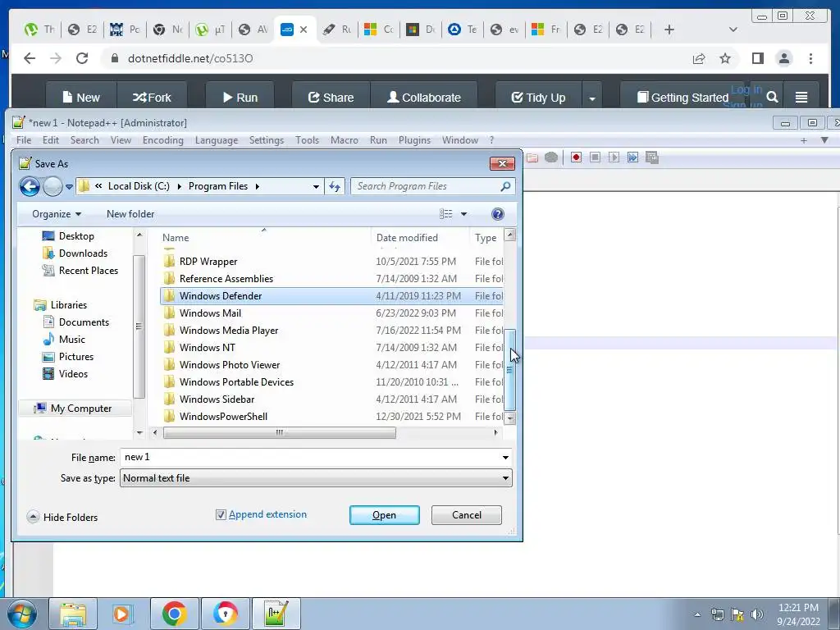This screenshot has width=840, height=630.
Task: Click Chrome icon in taskbar
Action: (x=175, y=614)
